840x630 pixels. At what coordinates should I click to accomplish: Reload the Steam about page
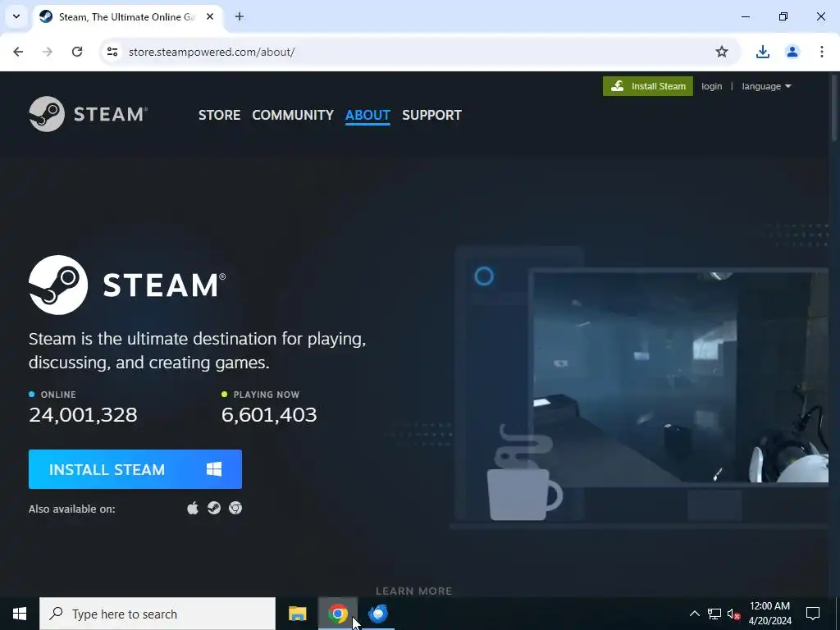(77, 52)
